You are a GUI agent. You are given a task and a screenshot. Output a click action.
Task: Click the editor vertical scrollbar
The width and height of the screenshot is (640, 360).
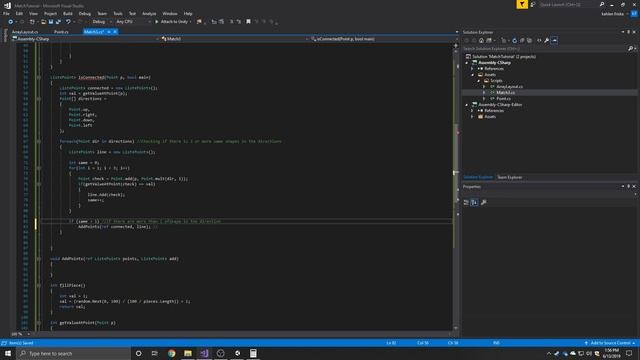click(456, 188)
